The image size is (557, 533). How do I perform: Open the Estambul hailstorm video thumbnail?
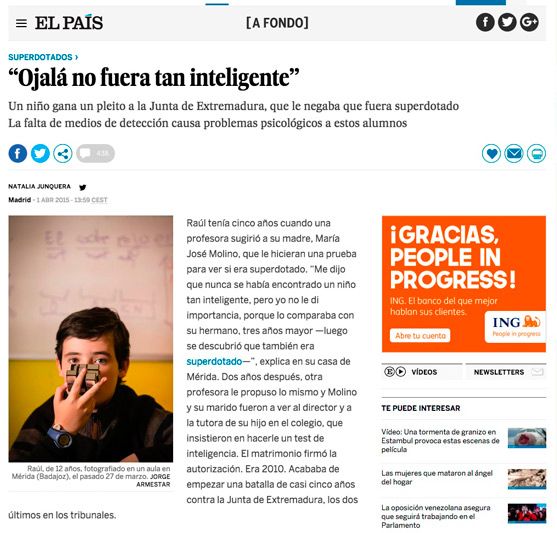526,438
